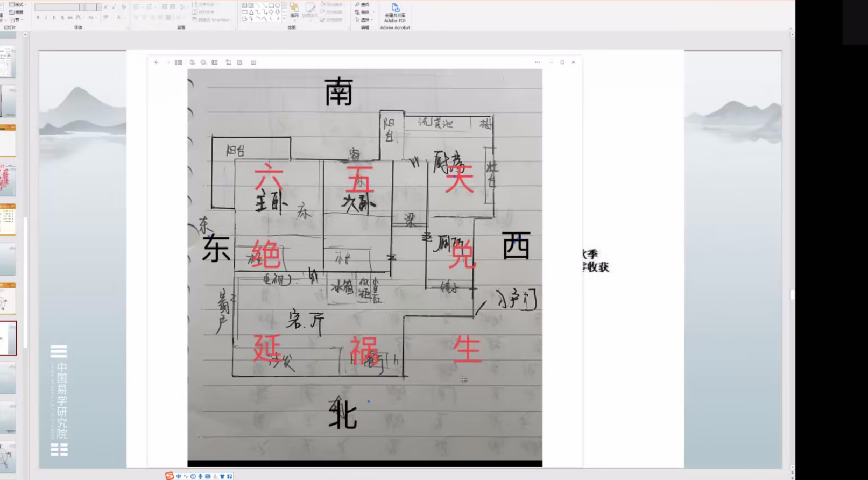Click Sogou input method S icon
868x480 pixels.
tap(170, 476)
